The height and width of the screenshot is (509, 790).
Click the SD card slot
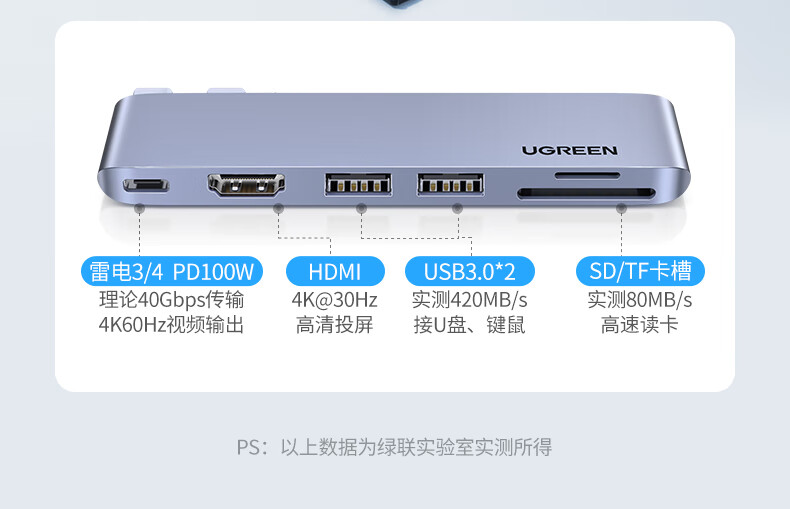[586, 193]
